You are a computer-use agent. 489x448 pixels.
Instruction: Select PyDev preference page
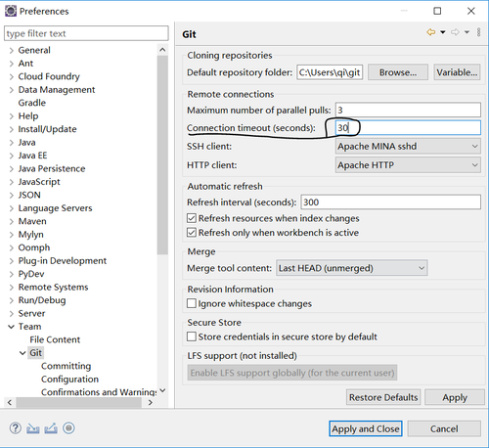coord(31,274)
